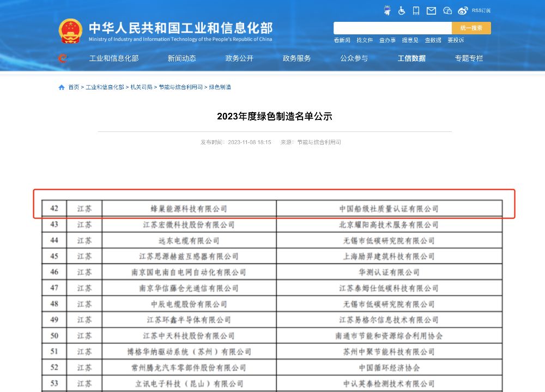This screenshot has height=392, width=545.
Task: Click the 提意见 quick link
Action: [x=410, y=40]
